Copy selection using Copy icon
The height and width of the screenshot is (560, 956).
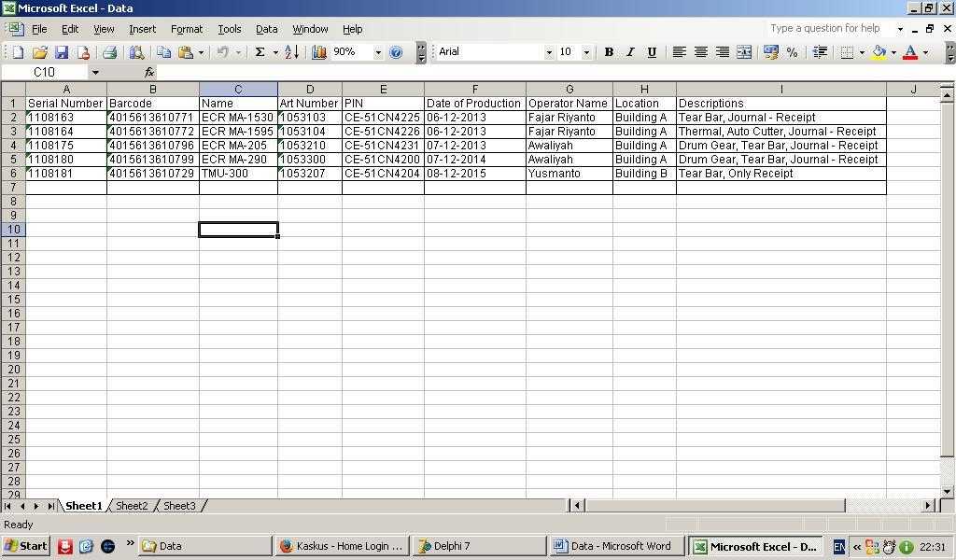tap(163, 52)
